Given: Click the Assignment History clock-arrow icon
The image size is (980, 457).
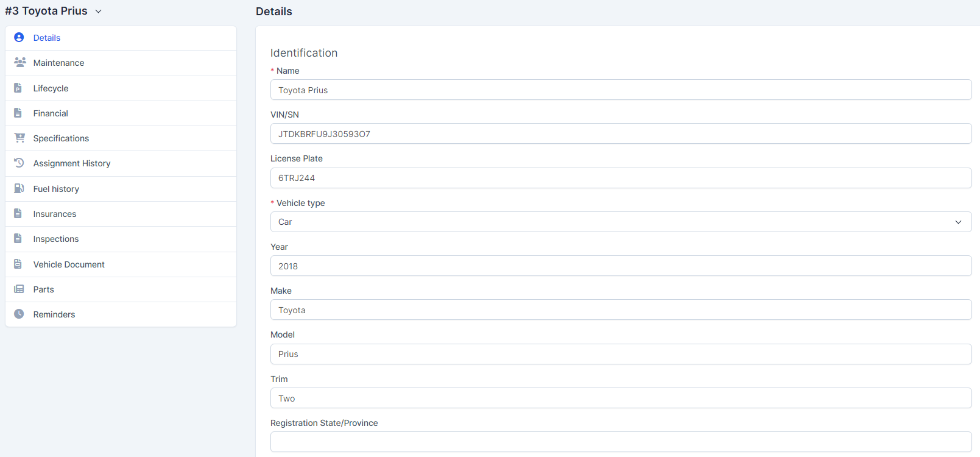Looking at the screenshot, I should pos(19,163).
